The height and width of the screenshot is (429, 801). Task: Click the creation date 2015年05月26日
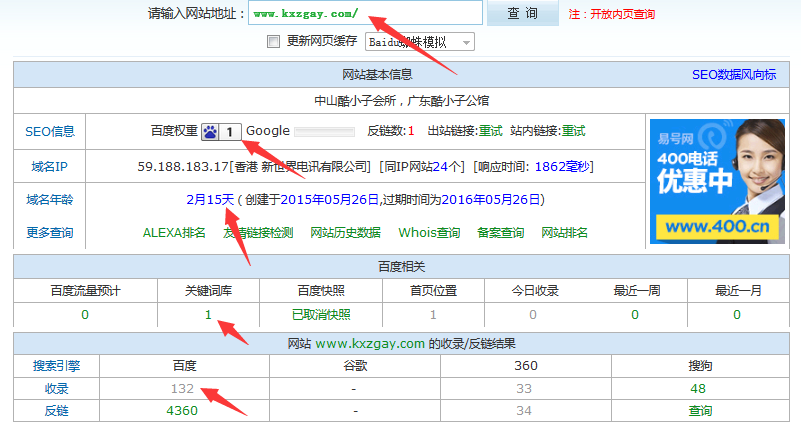point(330,199)
